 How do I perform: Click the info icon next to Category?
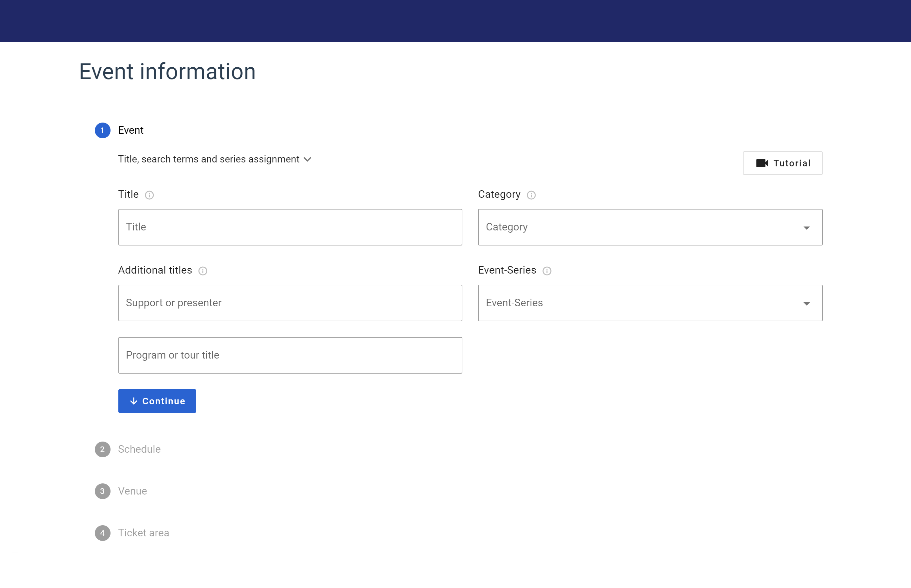click(531, 195)
